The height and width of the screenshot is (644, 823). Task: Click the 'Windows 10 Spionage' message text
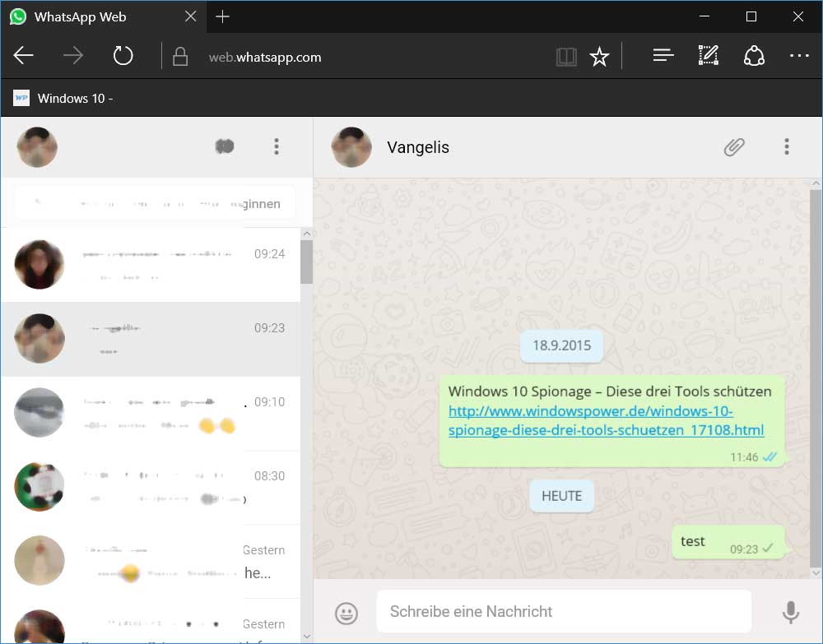point(610,391)
